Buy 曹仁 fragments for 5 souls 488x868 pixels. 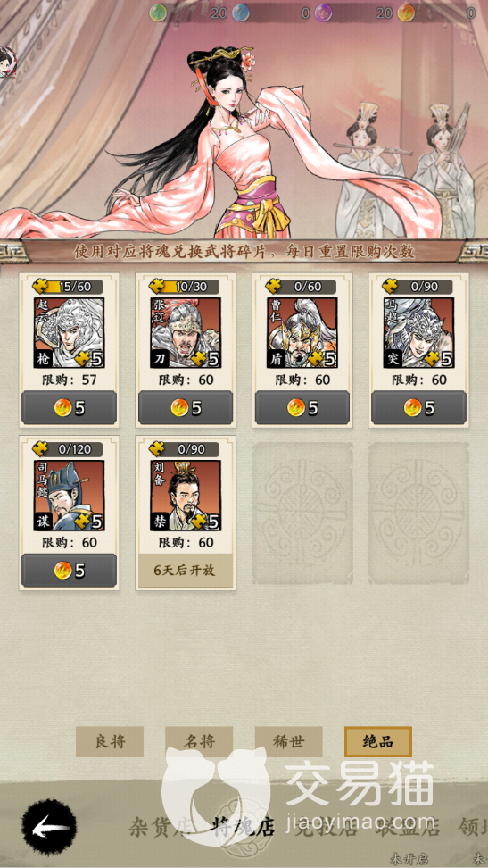302,408
